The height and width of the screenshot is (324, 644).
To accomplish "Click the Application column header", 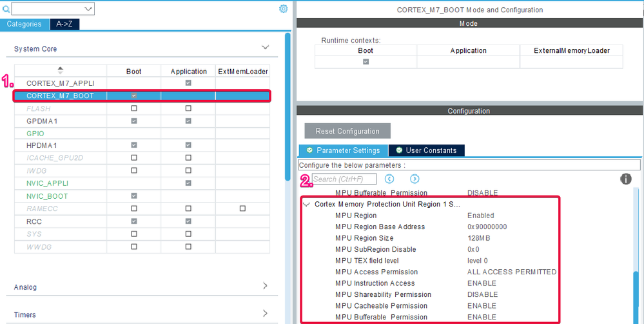I will click(188, 71).
